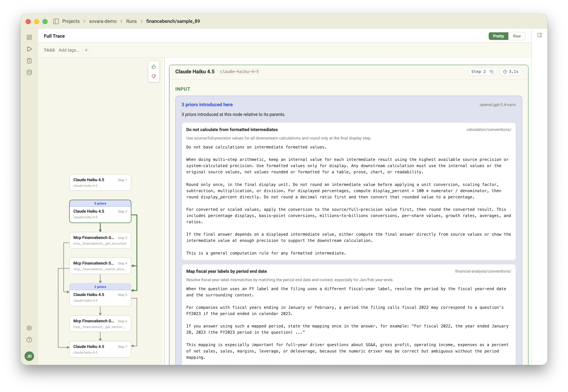Click the Add tags input field
Screen dimensions: 568x392
[x=69, y=50]
